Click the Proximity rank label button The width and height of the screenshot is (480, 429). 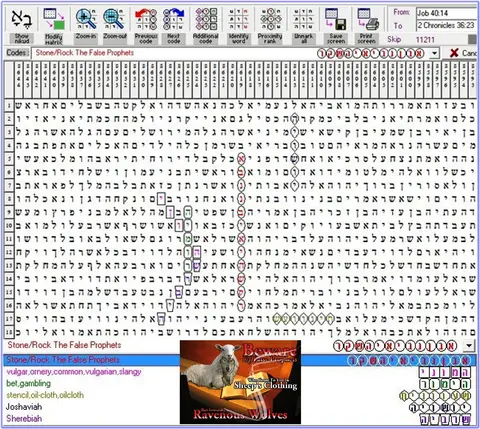tap(270, 39)
